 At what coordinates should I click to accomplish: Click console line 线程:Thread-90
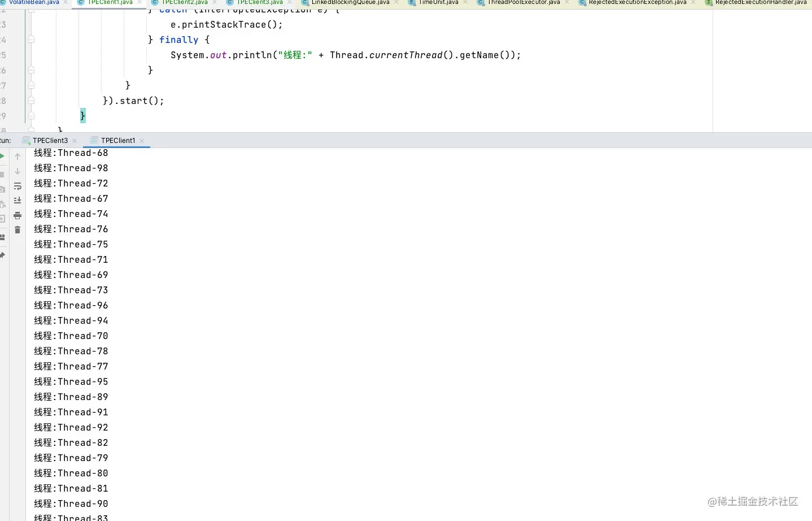71,503
